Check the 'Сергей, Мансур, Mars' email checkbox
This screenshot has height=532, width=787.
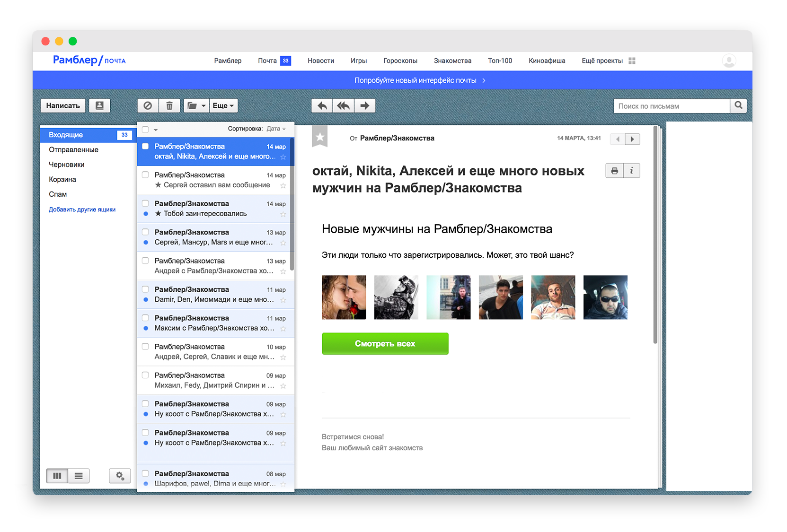pos(145,232)
